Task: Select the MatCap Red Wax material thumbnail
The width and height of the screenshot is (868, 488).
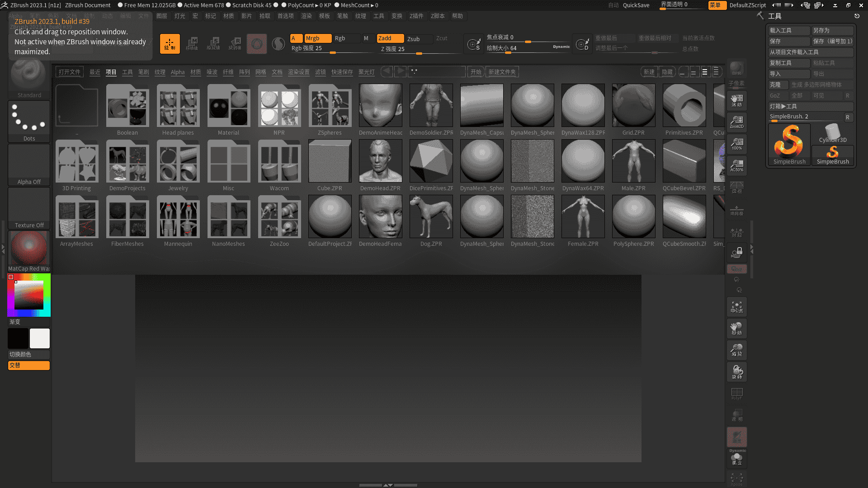Action: point(28,248)
